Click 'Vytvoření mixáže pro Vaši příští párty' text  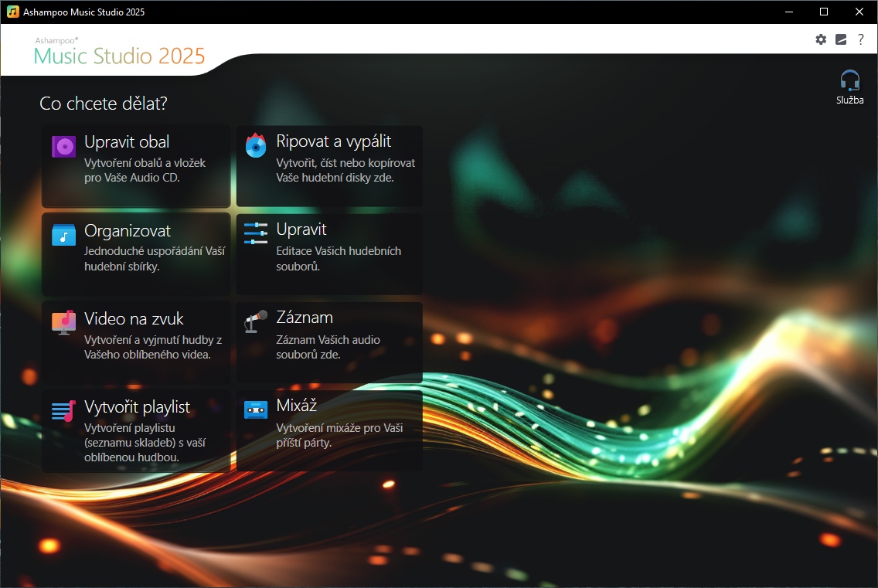[x=339, y=435]
